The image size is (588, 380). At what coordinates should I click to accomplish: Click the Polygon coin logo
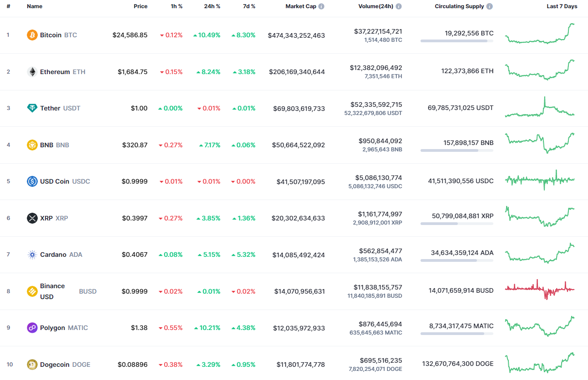click(31, 328)
